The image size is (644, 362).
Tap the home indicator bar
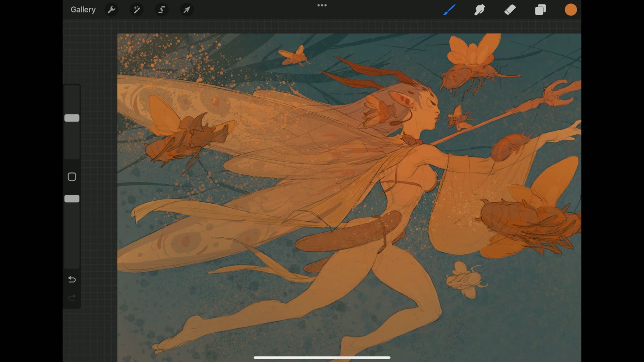click(x=322, y=357)
